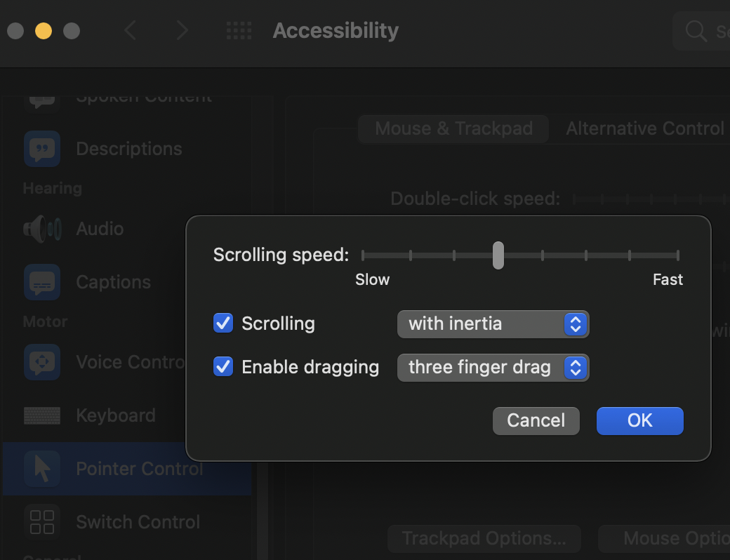Click the Pointer Control arrow icon
Viewport: 730px width, 560px height.
(x=42, y=469)
